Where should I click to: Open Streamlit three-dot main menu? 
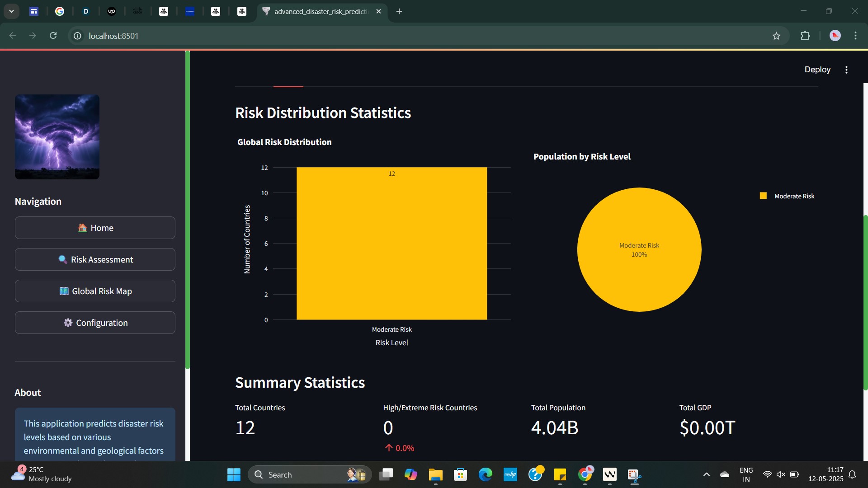pos(846,70)
